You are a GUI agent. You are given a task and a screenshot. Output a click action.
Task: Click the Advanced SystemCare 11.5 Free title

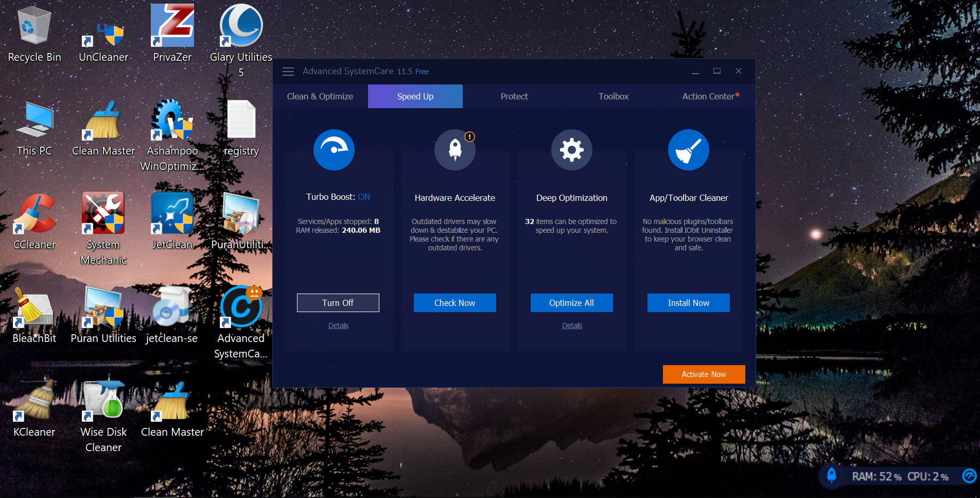click(x=365, y=72)
